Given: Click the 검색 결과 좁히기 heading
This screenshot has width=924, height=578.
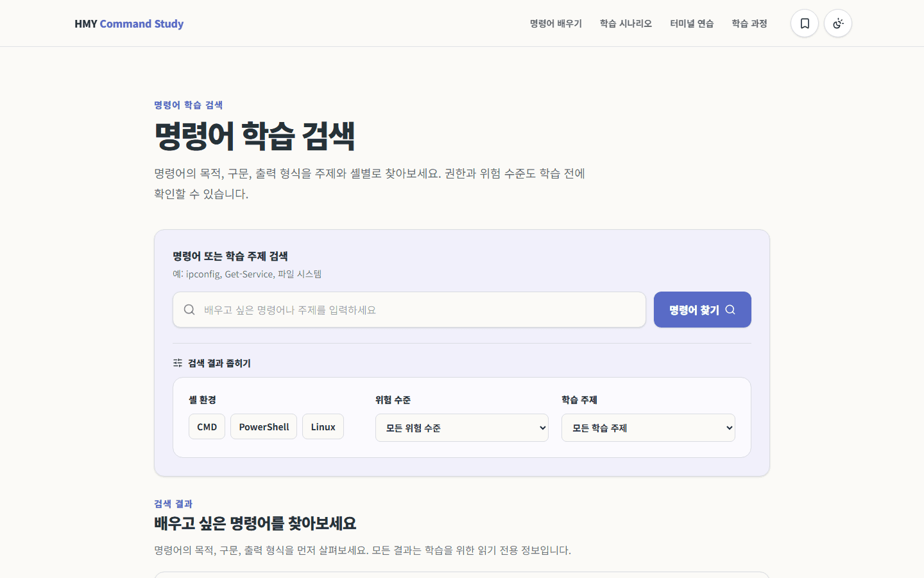Looking at the screenshot, I should click(x=219, y=363).
